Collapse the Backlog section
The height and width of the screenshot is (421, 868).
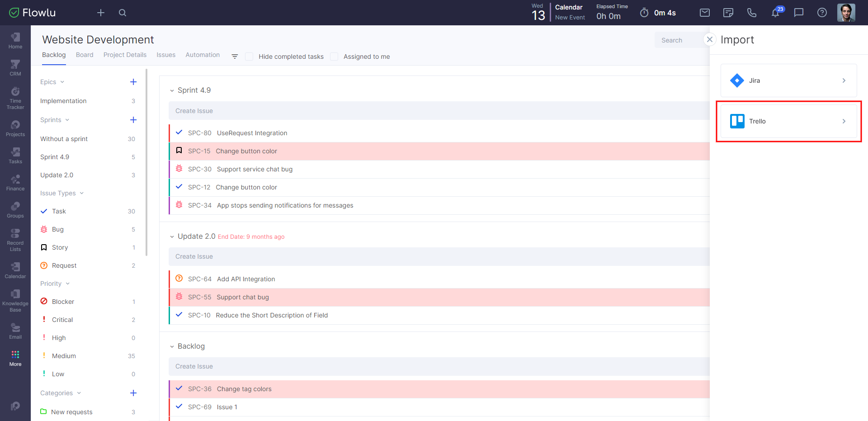pos(172,346)
